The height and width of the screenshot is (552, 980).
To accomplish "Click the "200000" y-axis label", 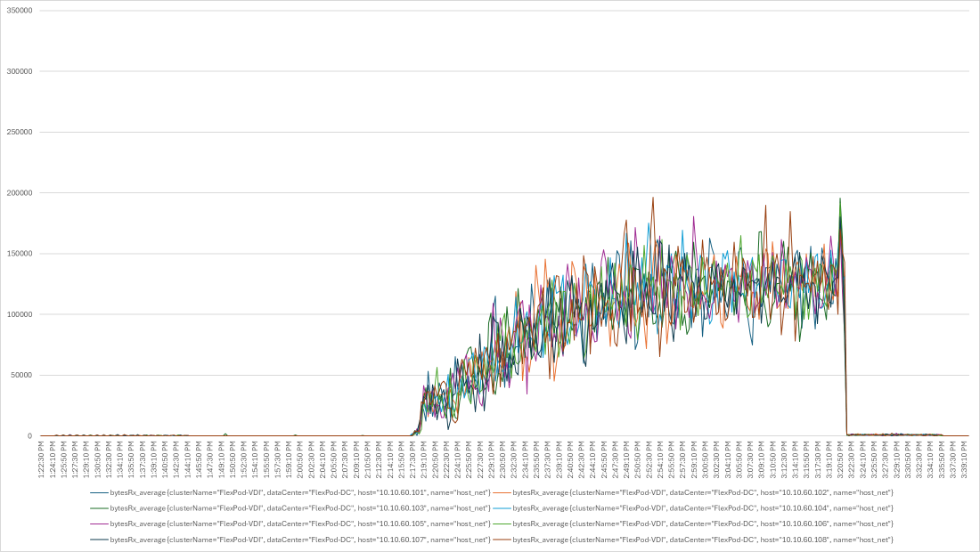I will [x=20, y=193].
